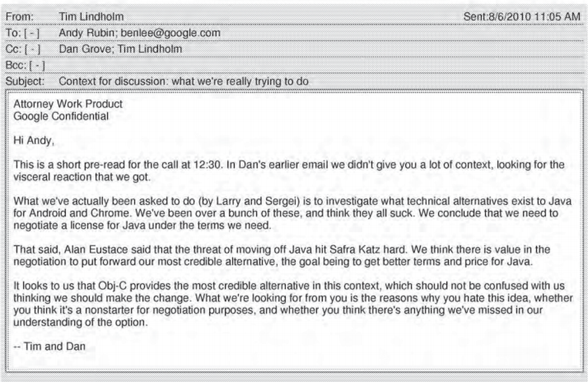Collapse the To recipients list toggle

[32, 33]
